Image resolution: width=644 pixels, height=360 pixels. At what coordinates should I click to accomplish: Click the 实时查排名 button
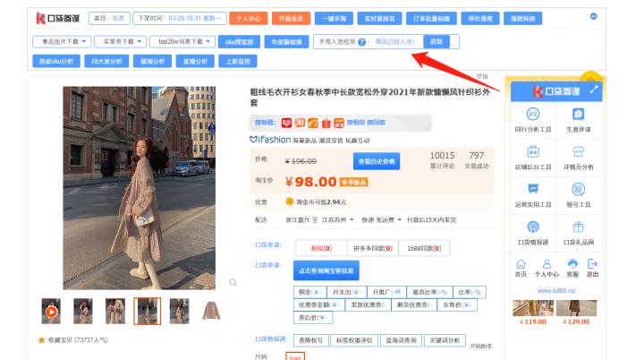click(379, 19)
